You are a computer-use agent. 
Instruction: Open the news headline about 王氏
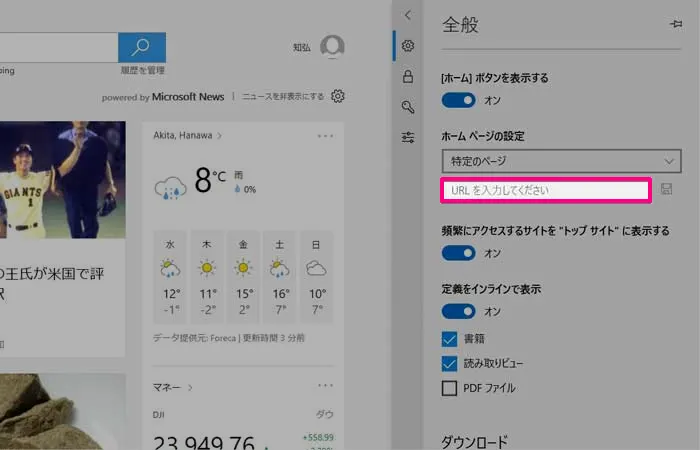coord(52,283)
